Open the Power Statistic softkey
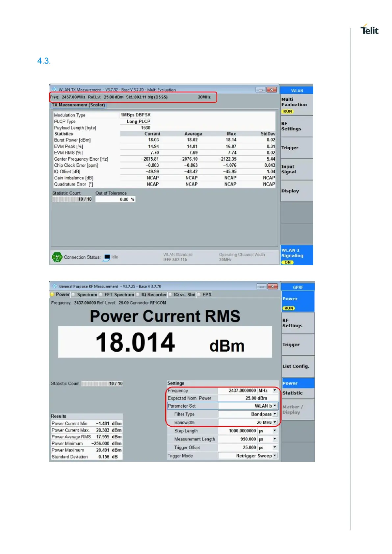Screen dimensions: 392x554 coord(298,388)
